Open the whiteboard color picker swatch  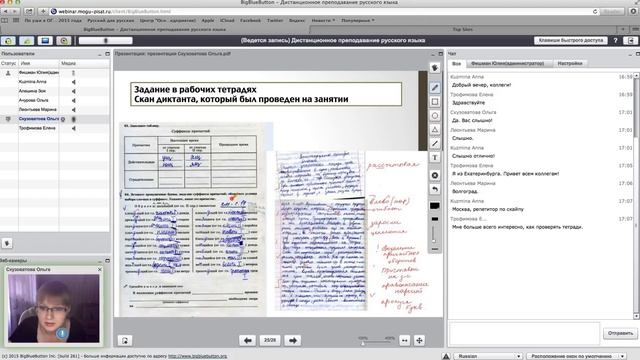435,206
